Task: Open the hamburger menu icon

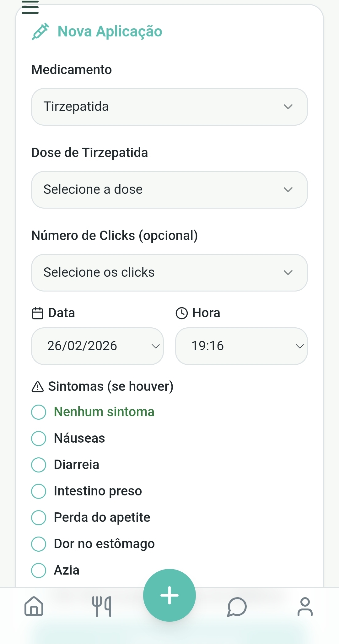Action: [30, 8]
